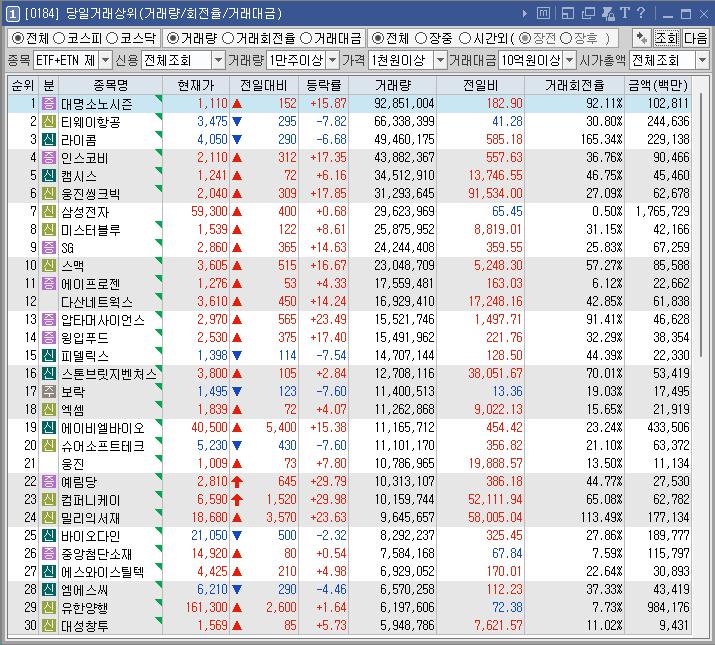Screen dimensions: 715x645
Task: Open the 거래량 1만주이상 dropdown
Action: (x=333, y=60)
